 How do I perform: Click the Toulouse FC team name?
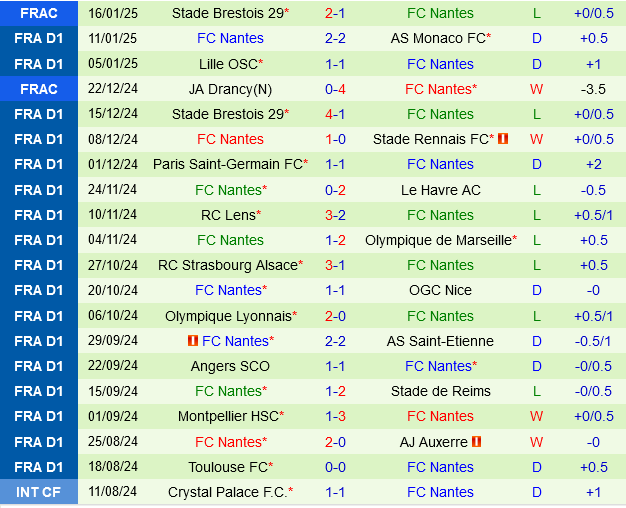tap(230, 467)
